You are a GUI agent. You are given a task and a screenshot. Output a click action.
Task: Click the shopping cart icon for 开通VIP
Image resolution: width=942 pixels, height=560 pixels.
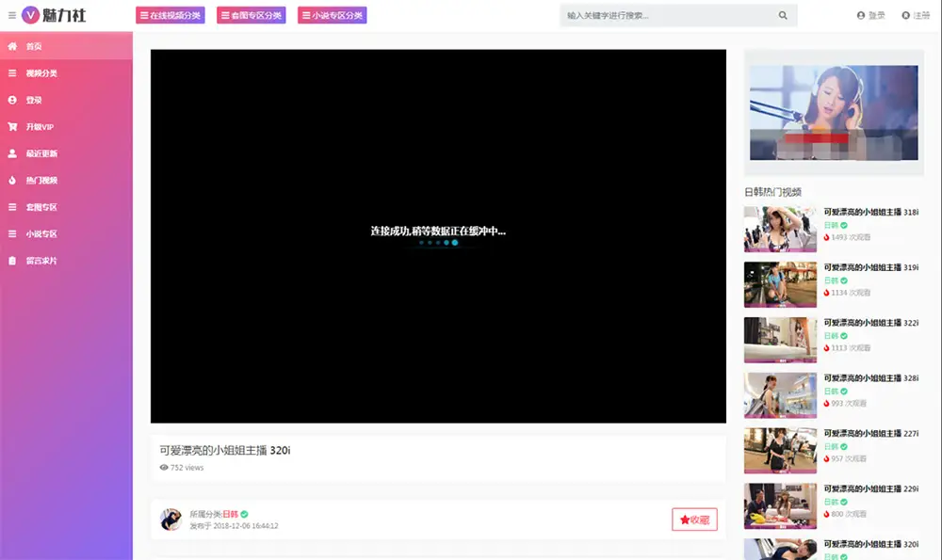point(12,126)
